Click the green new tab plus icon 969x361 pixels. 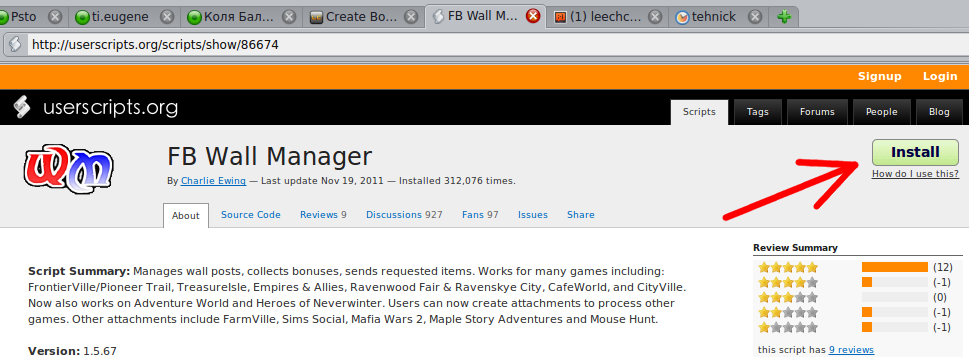coord(784,17)
